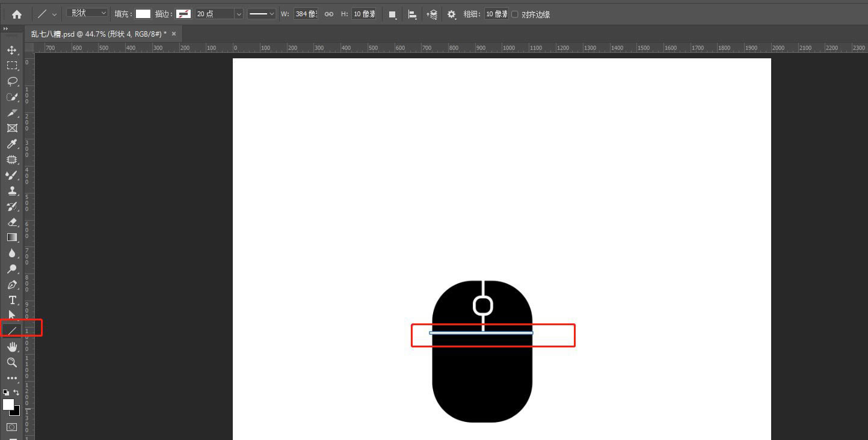This screenshot has width=868, height=440.
Task: Select the Gradient tool
Action: click(11, 237)
